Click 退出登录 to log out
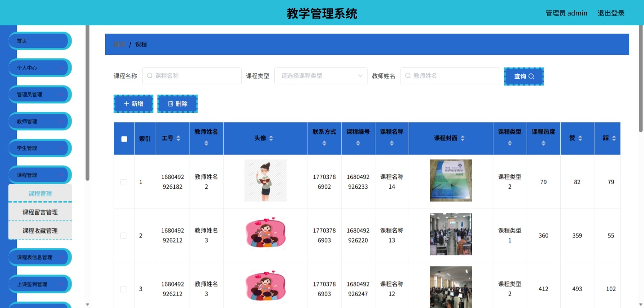Image resolution: width=644 pixels, height=308 pixels. (x=611, y=13)
